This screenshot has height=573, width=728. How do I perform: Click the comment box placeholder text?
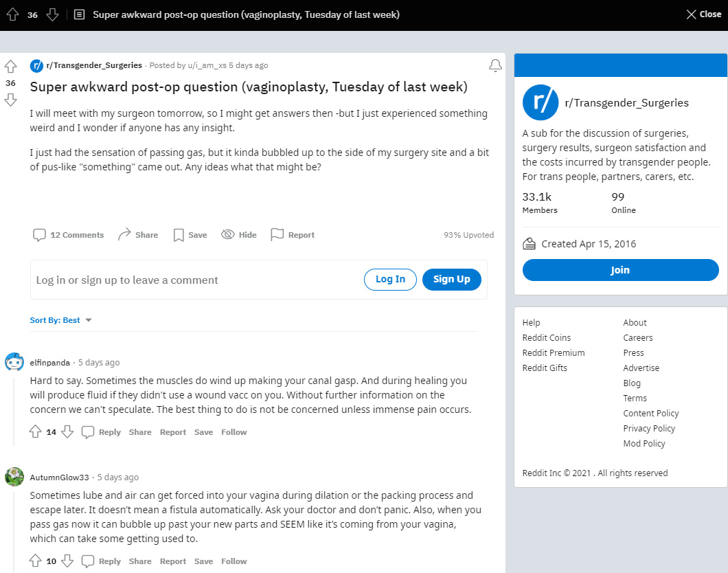(x=127, y=280)
